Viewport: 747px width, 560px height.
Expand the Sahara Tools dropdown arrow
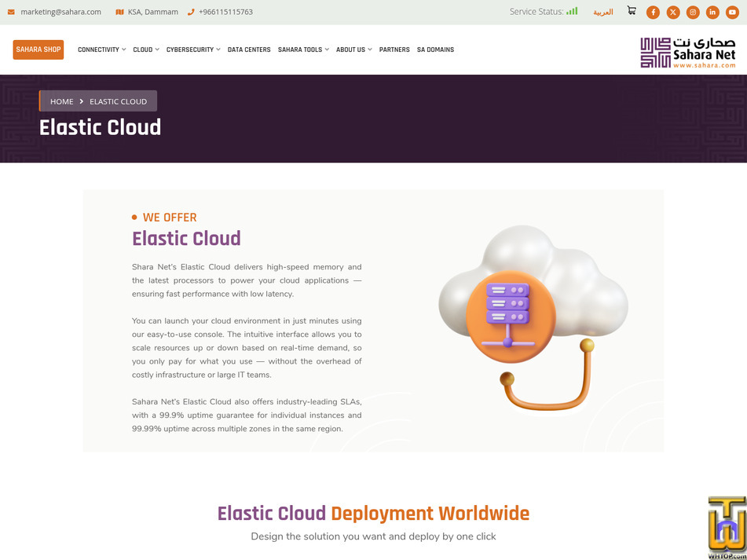pyautogui.click(x=327, y=49)
